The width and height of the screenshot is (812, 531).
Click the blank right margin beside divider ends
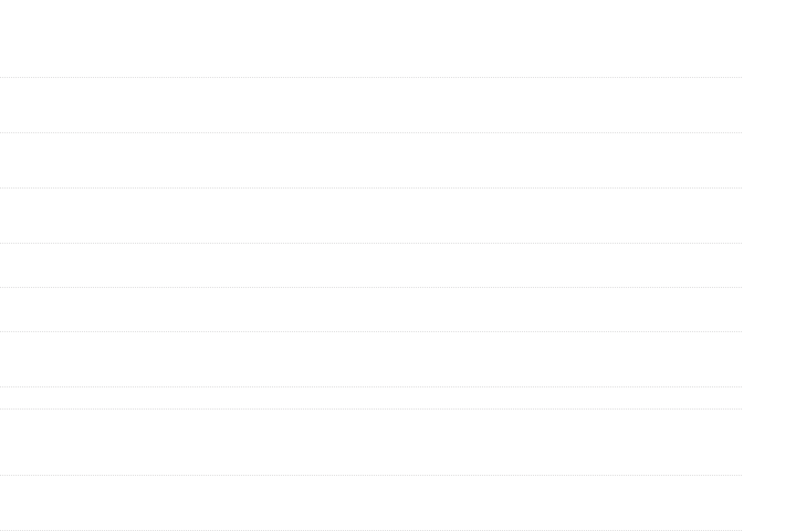(777, 265)
